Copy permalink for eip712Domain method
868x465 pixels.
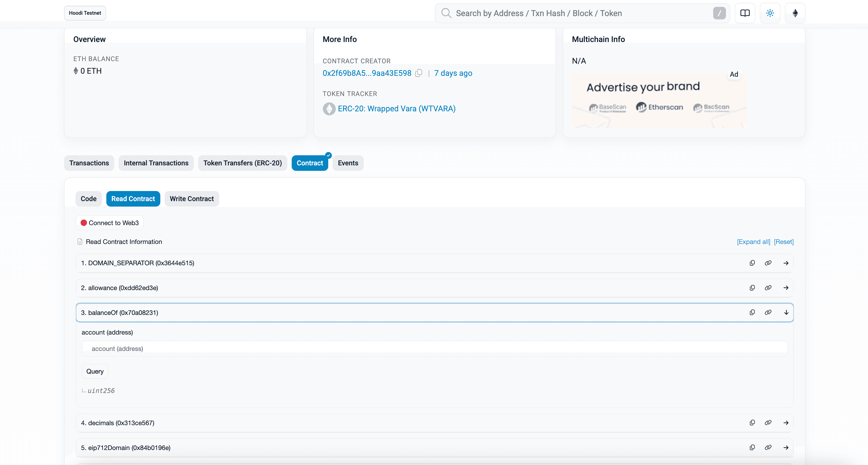[768, 448]
